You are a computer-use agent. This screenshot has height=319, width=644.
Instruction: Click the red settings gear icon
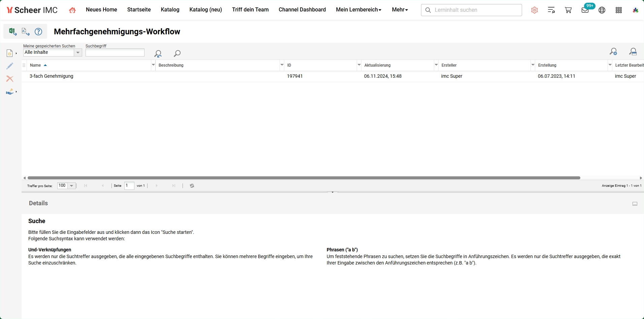(535, 10)
